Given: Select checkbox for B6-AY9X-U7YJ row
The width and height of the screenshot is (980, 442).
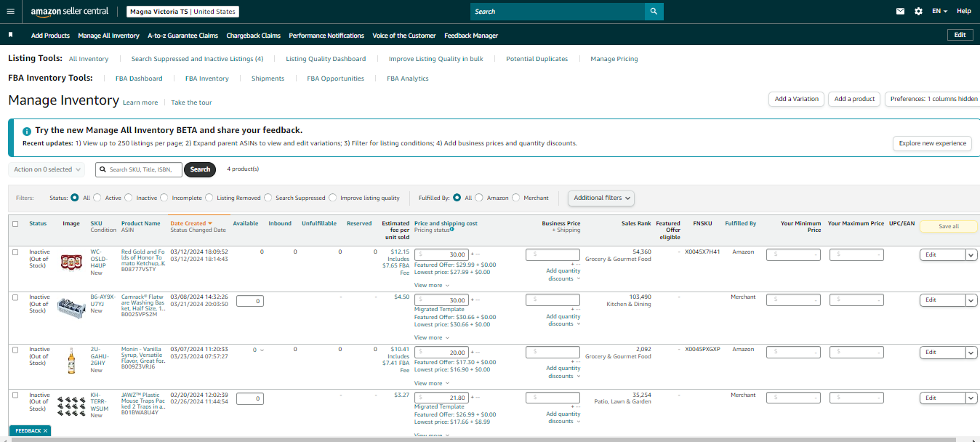Looking at the screenshot, I should point(15,297).
